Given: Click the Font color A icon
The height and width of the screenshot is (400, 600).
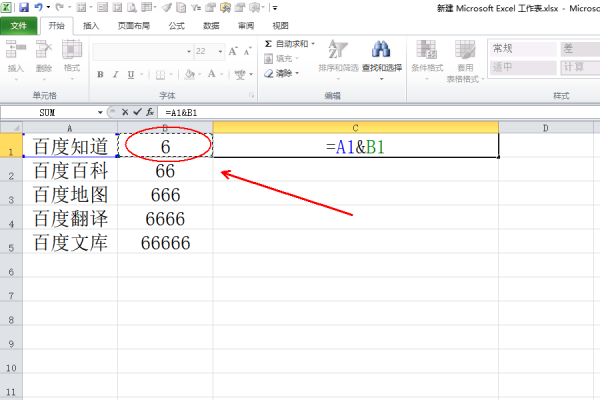Looking at the screenshot, I should pos(212,74).
